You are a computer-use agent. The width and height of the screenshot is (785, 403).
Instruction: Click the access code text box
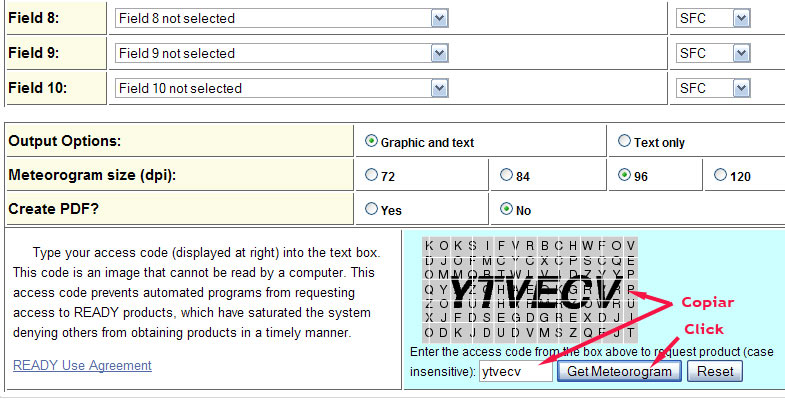click(x=516, y=371)
